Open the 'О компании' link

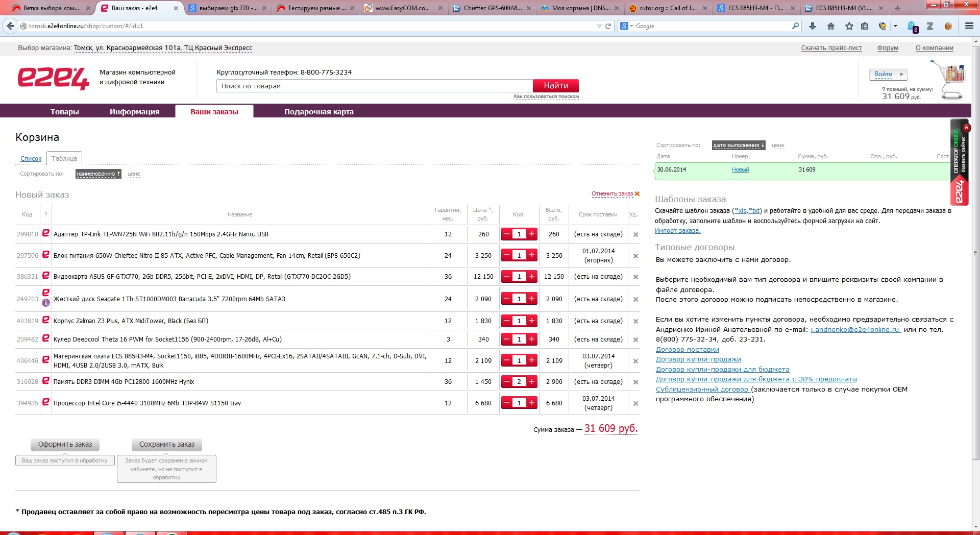coord(934,48)
